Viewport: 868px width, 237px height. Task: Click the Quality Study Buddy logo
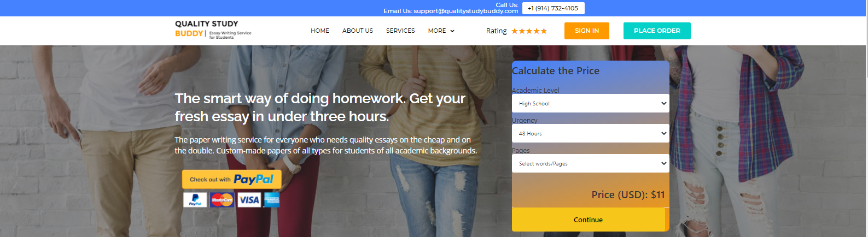point(213,30)
